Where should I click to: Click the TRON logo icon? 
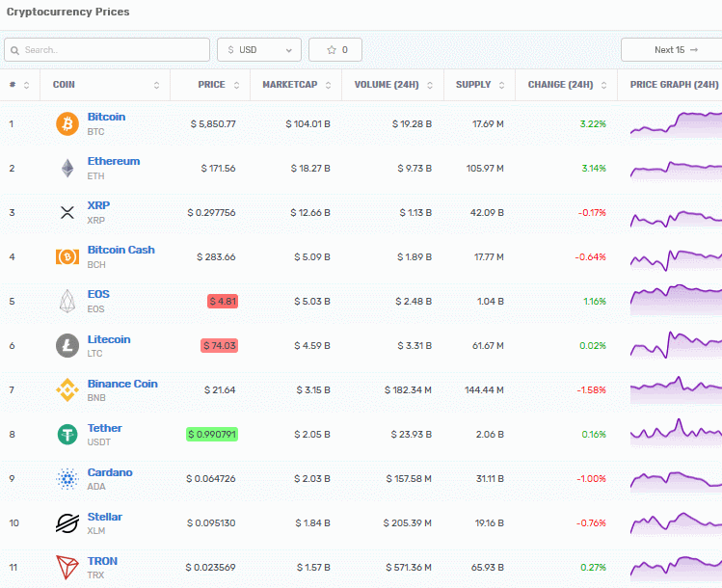67,567
